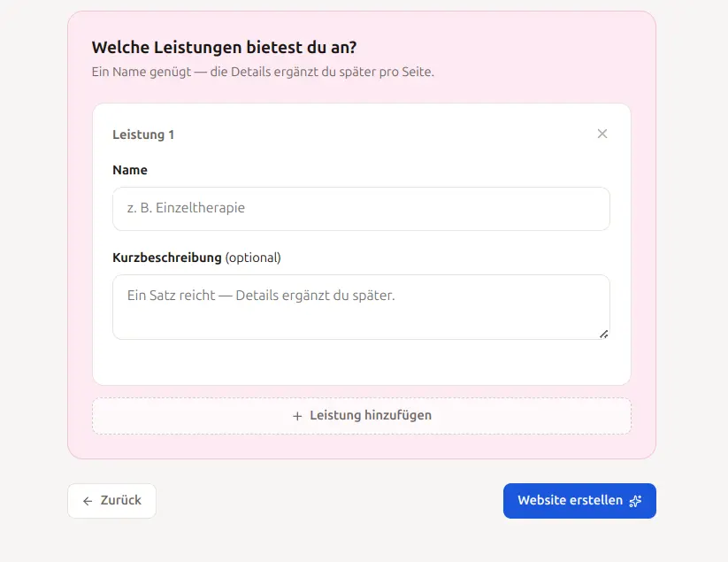Go back with the Zurück button

pyautogui.click(x=111, y=501)
